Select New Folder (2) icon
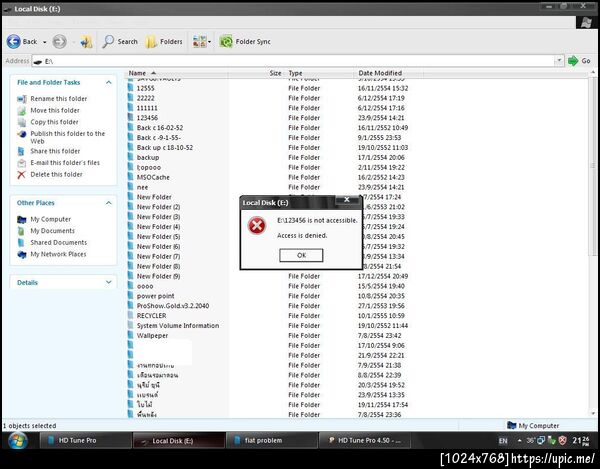This screenshot has width=600, height=469. [130, 207]
